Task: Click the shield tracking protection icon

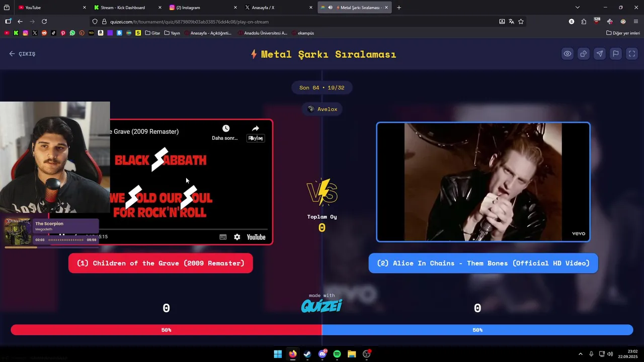Action: [95, 22]
